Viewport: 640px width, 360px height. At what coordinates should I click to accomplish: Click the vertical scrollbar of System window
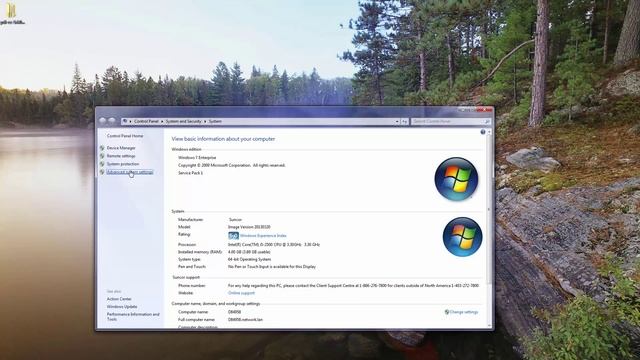(489, 229)
